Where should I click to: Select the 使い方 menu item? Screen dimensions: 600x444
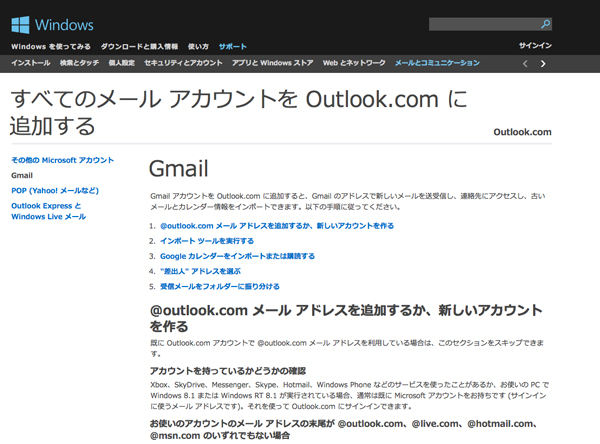point(198,46)
